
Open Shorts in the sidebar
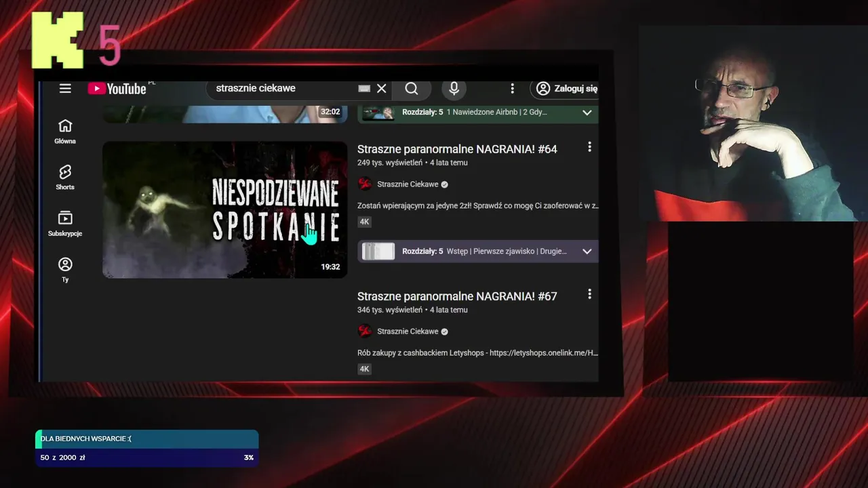tap(65, 178)
